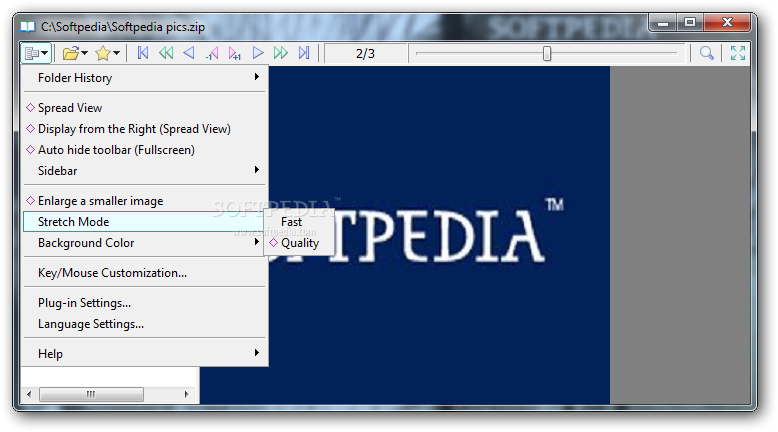Image resolution: width=778 pixels, height=432 pixels.
Task: Toggle Display from the Right (Spread View)
Action: click(x=145, y=129)
